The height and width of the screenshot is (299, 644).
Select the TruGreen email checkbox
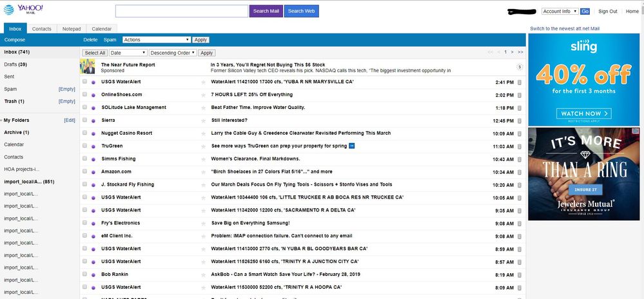84,146
